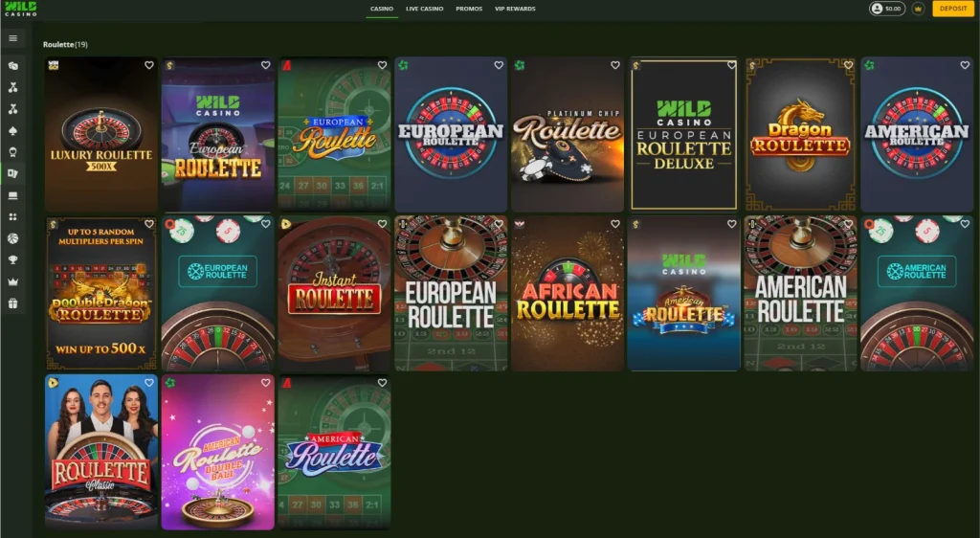
Task: Open the account balance $0.00 pill
Action: pos(887,9)
